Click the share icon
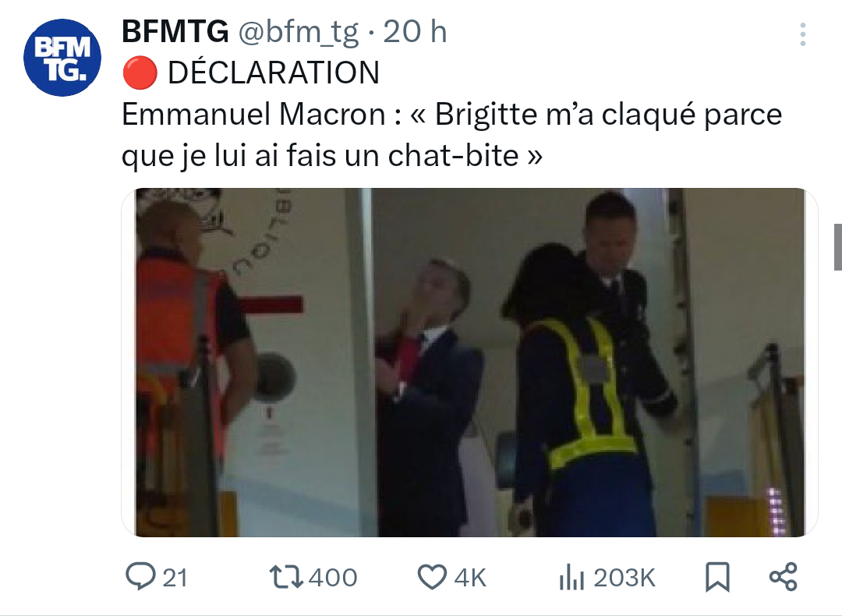 point(784,577)
